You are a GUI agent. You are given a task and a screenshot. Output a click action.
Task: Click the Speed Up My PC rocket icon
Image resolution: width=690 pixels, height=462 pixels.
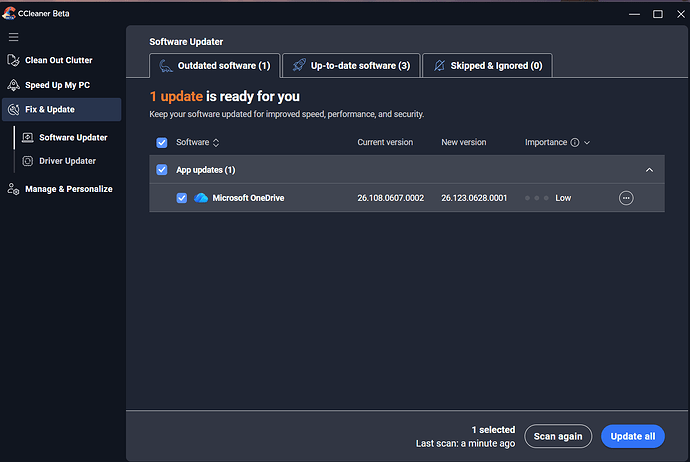coord(13,85)
